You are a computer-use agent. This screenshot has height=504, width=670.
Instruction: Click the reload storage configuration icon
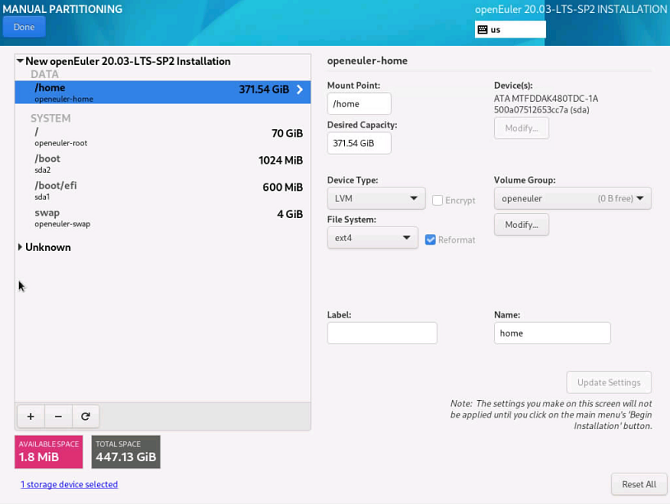coord(86,416)
